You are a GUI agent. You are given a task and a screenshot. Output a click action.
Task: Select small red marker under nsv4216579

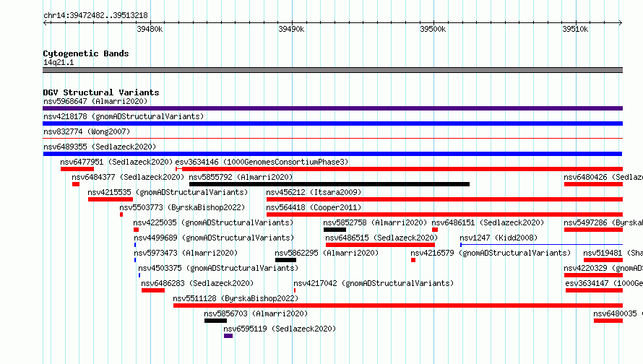(x=413, y=260)
